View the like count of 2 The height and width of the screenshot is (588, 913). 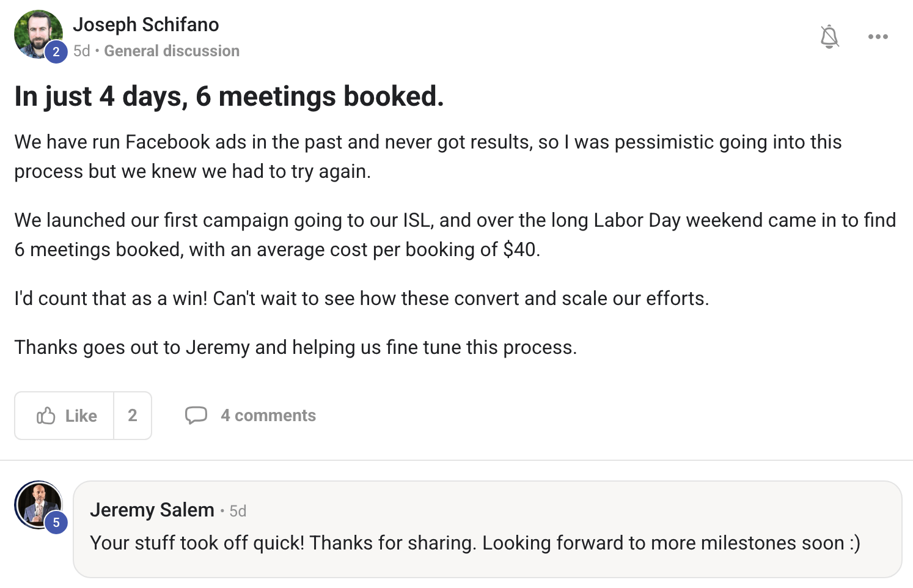coord(133,416)
